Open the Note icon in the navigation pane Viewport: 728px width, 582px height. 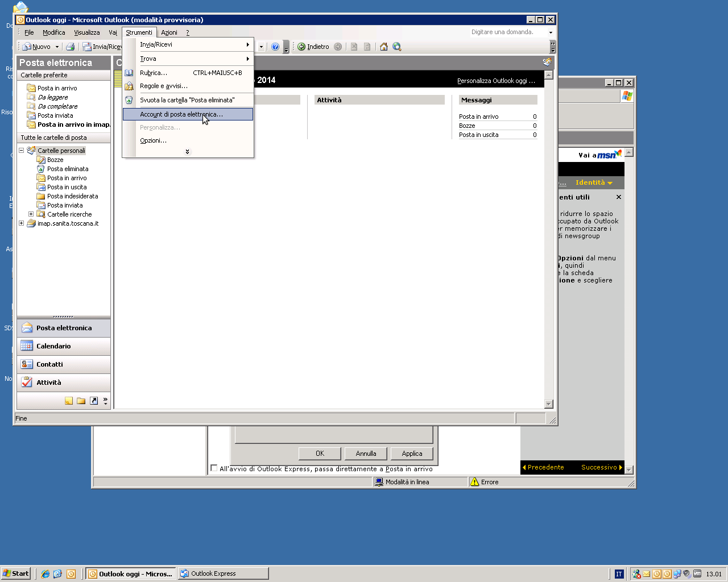click(x=69, y=401)
